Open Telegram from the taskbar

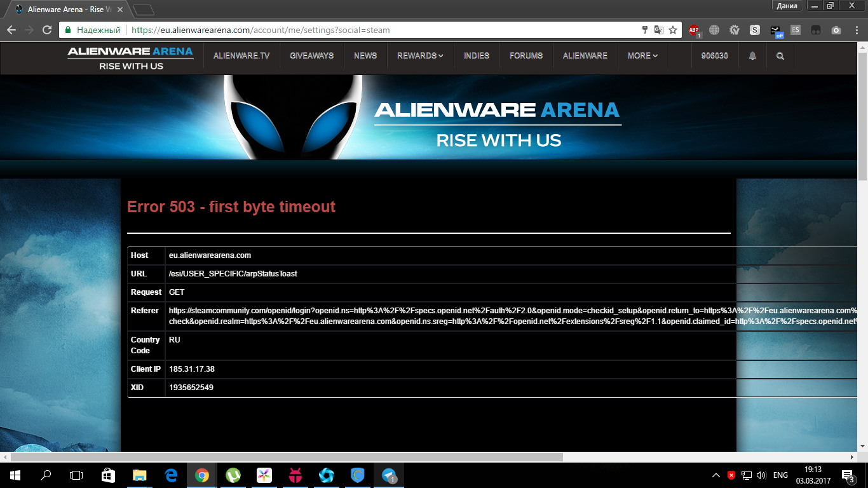click(389, 475)
